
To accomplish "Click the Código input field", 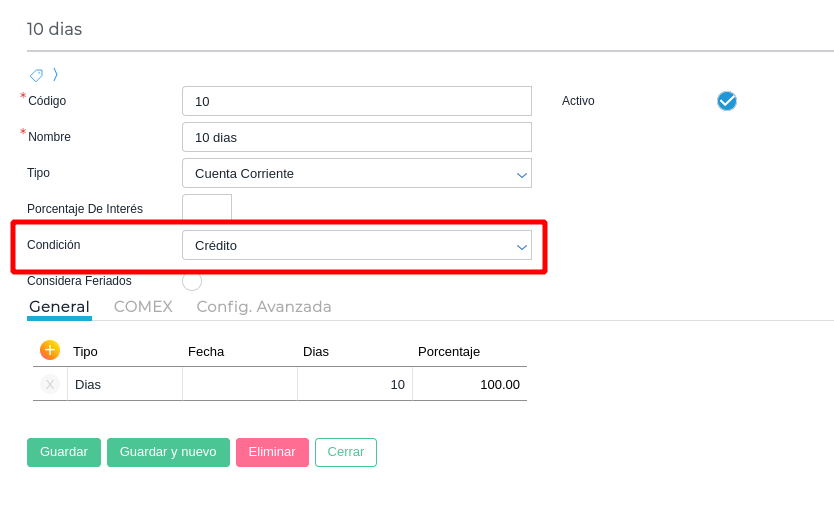I will point(356,101).
